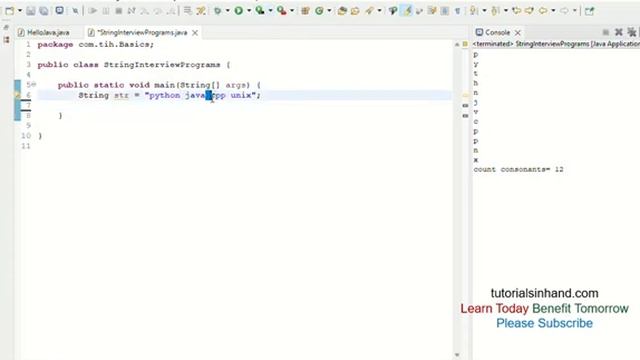This screenshot has width=640, height=360.
Task: Open the External Tools dropdown arrow
Action: [291, 11]
